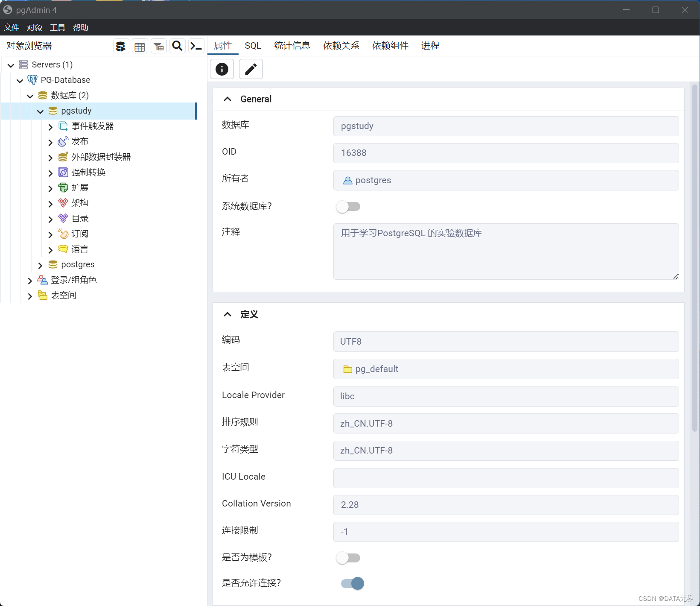Click the properties panel vertical scrollbar
The height and width of the screenshot is (606, 700).
[x=694, y=258]
